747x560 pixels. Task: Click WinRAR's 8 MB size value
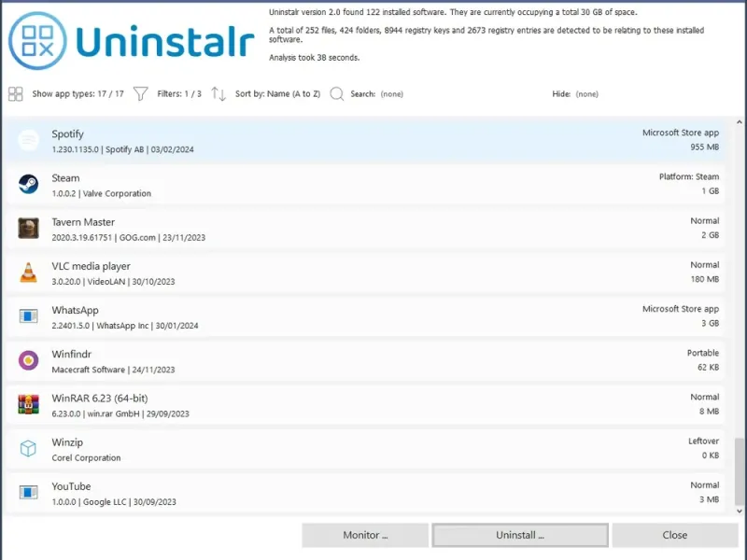(x=709, y=412)
